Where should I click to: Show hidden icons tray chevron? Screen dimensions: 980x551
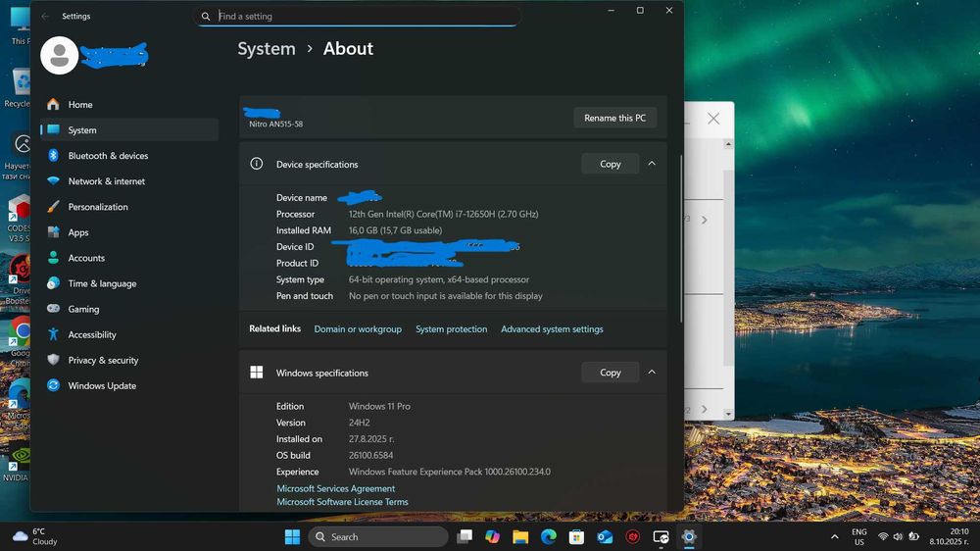834,536
